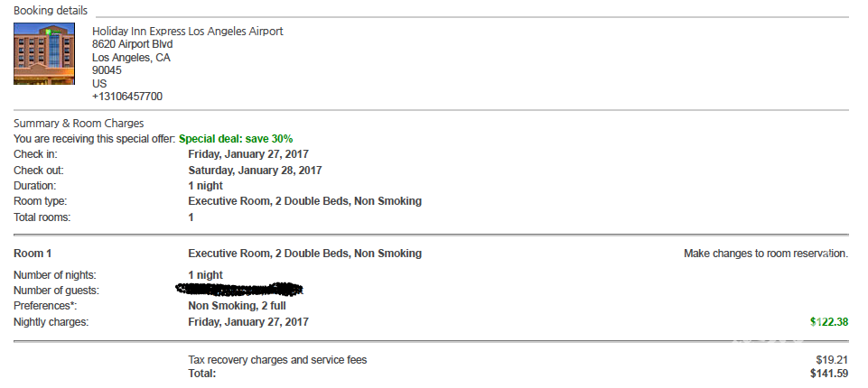Select the hotel phone number +13106457700
This screenshot has width=868, height=388.
[127, 97]
